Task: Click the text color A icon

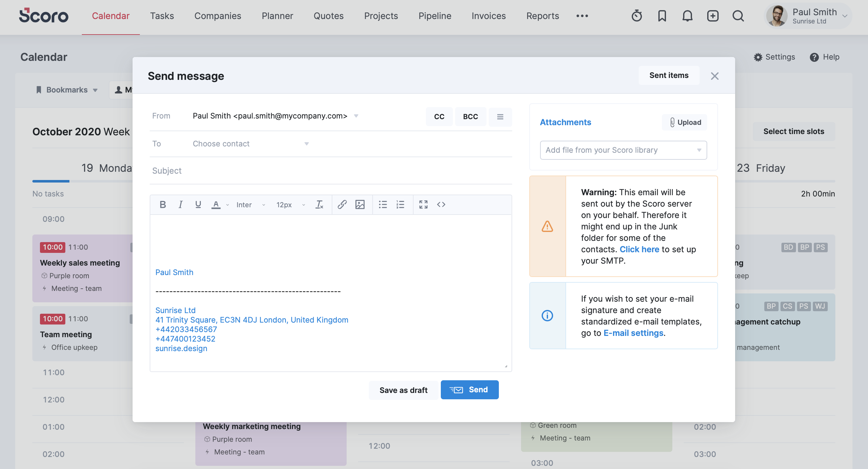Action: 216,205
